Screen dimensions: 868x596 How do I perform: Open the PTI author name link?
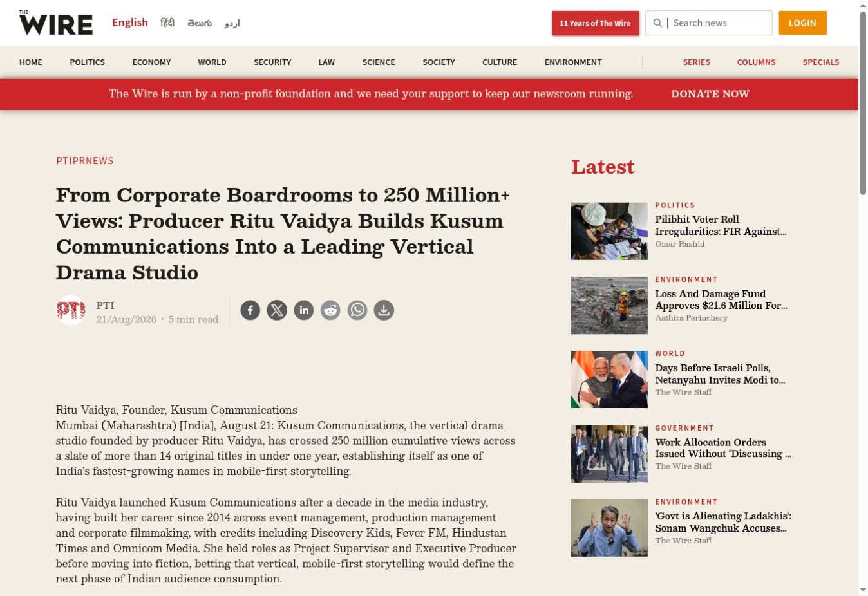pyautogui.click(x=105, y=305)
